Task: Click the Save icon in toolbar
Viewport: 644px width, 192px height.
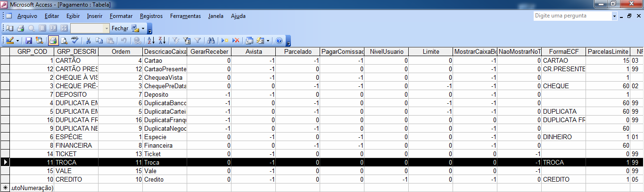Action: [29, 41]
